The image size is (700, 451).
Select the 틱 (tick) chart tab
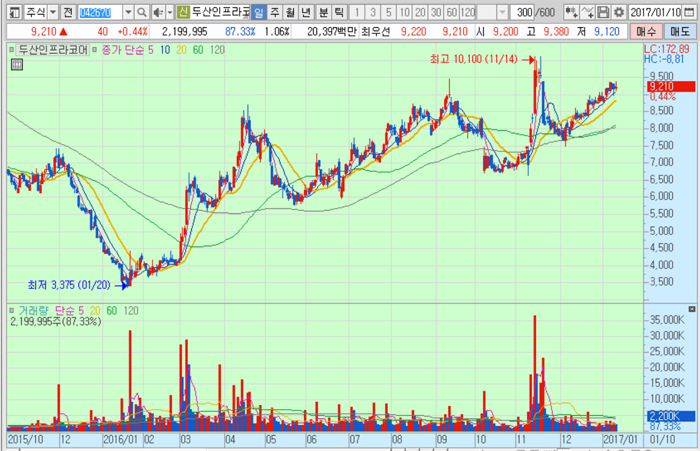coord(338,12)
